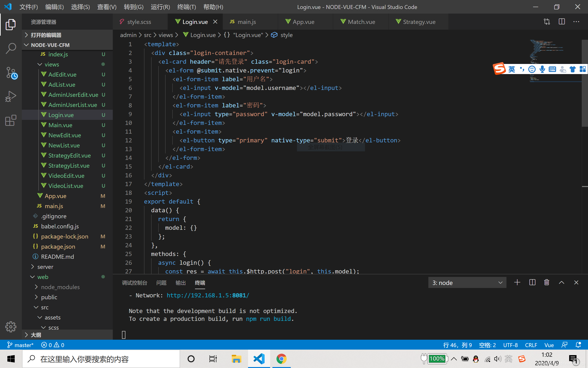Open the Explorer view in activity bar
Screen dimensions: 588x368
[11, 24]
